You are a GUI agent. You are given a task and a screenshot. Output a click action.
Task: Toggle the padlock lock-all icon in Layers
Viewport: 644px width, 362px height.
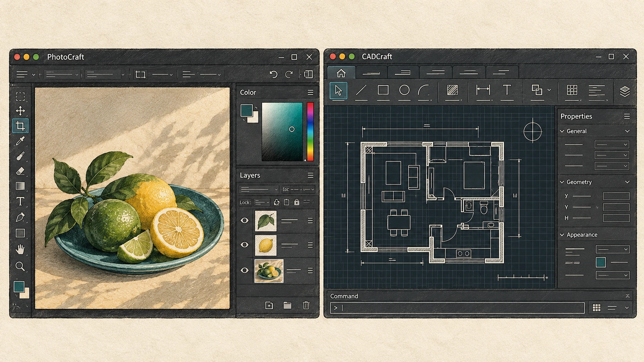(297, 202)
